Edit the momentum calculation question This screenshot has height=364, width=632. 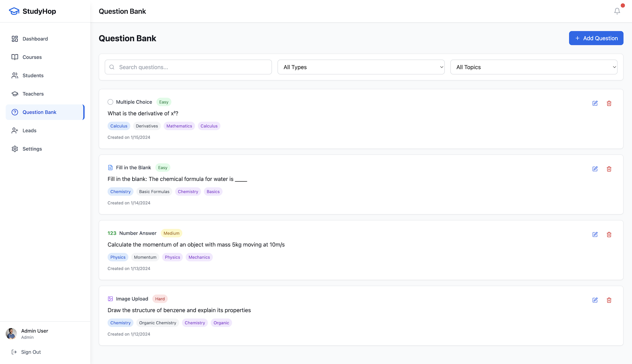595,235
